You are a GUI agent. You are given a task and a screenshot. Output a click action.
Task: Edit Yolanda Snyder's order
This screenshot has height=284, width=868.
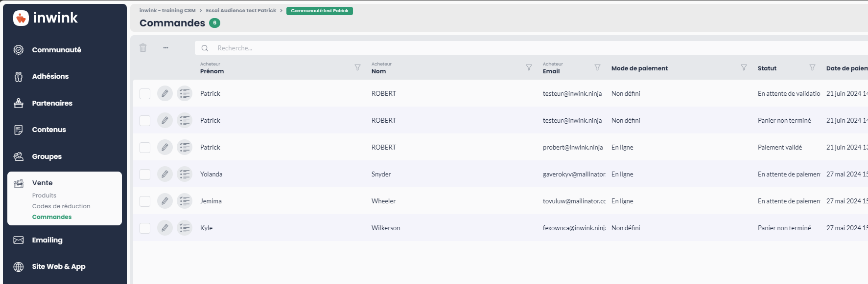coord(165,174)
